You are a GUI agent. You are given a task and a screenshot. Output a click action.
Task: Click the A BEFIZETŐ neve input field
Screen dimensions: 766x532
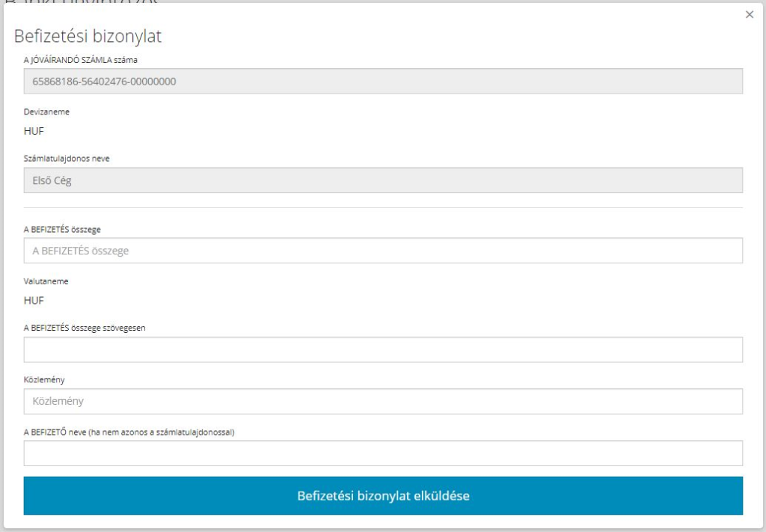tap(383, 453)
